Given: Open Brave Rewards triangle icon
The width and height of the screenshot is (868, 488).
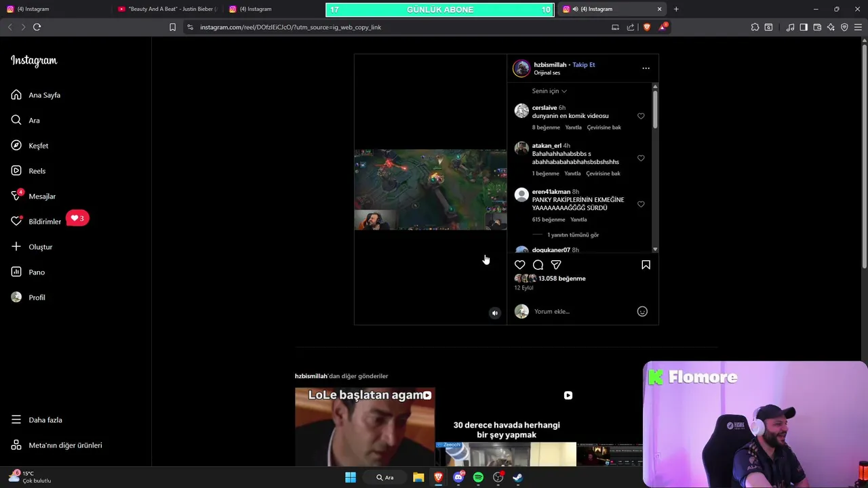Looking at the screenshot, I should coord(663,27).
